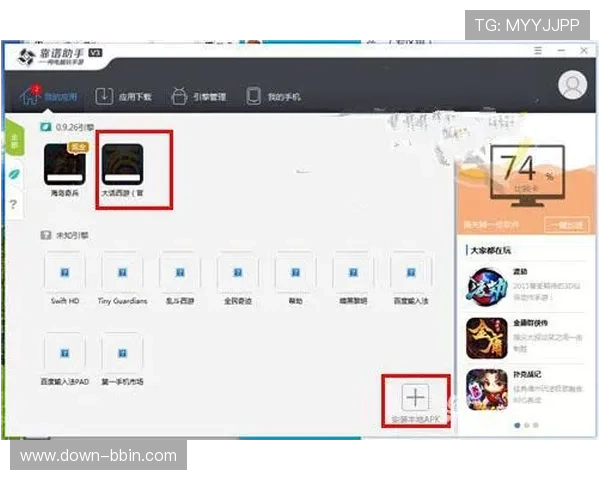Image resolution: width=600 pixels, height=480 pixels.
Task: Open the dropdown menu arrow in title bar
Action: tap(537, 51)
